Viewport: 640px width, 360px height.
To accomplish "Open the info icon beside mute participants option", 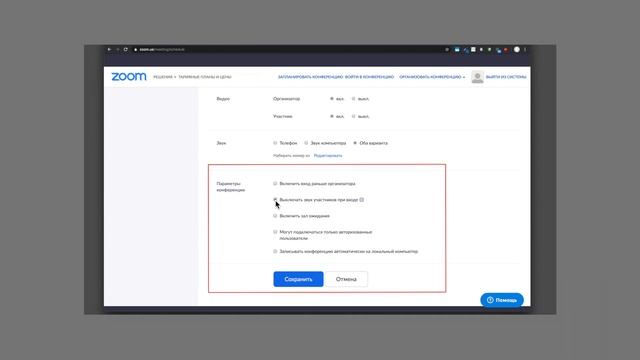I will [x=362, y=200].
